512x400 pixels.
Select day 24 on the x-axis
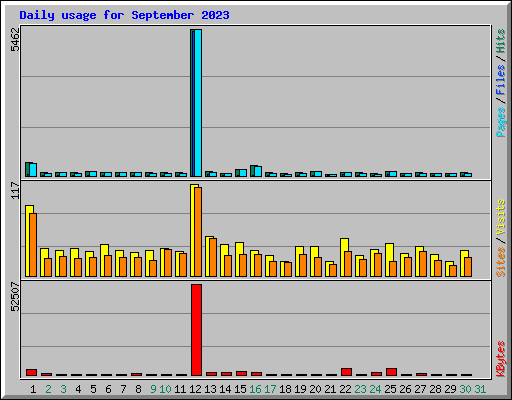(x=375, y=389)
